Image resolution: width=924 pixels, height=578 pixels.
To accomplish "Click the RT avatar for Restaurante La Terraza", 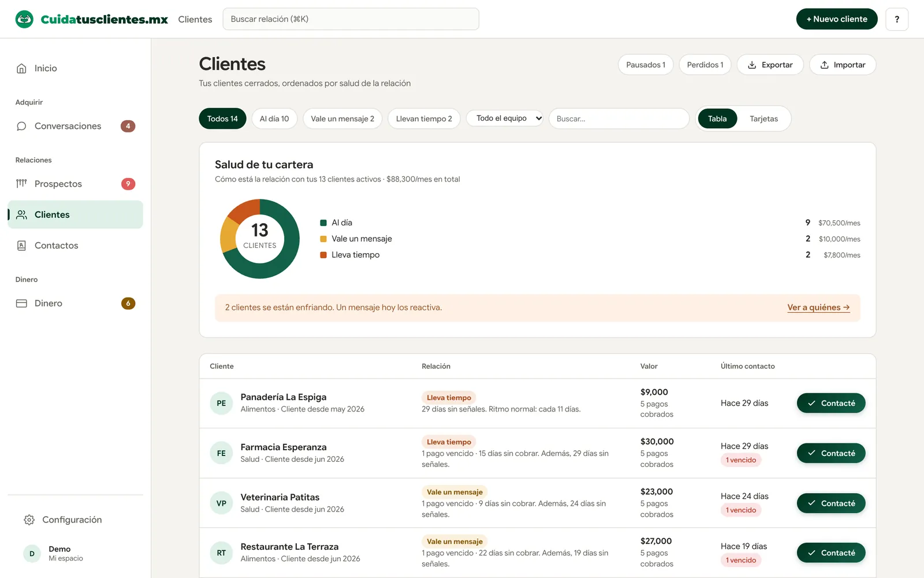I will [221, 553].
